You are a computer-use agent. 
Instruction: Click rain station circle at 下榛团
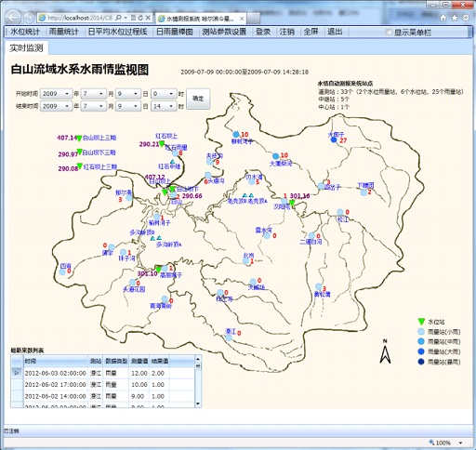tap(364, 192)
